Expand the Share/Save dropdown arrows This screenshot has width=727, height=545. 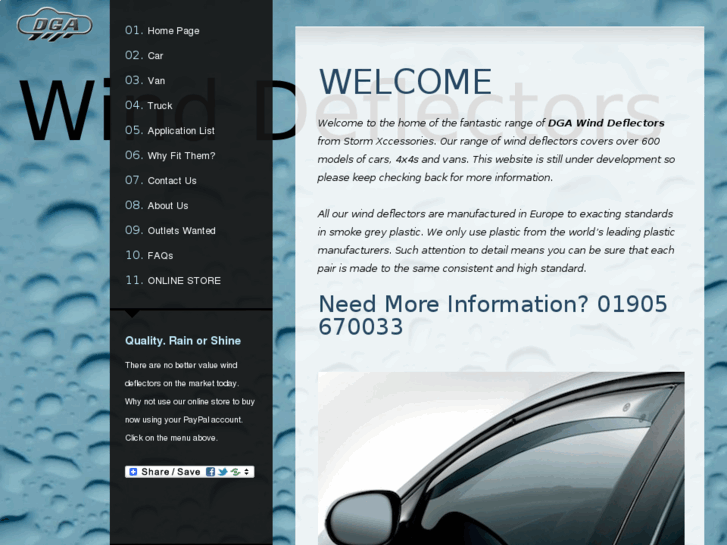click(247, 472)
